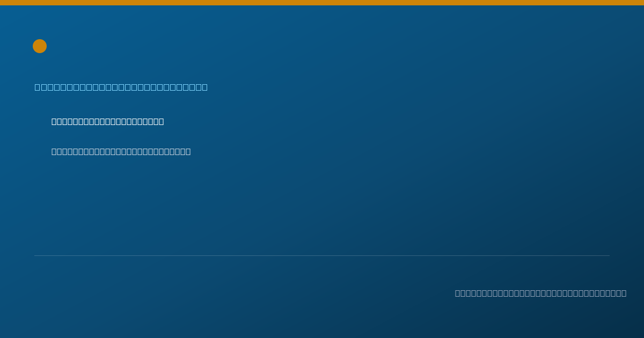The width and height of the screenshot is (644, 338).
Task: Click the thin horizontal divider line
Action: (322, 255)
